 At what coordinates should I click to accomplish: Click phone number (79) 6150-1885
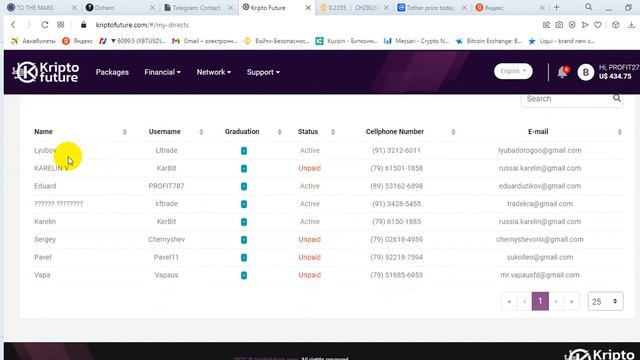[x=396, y=222]
